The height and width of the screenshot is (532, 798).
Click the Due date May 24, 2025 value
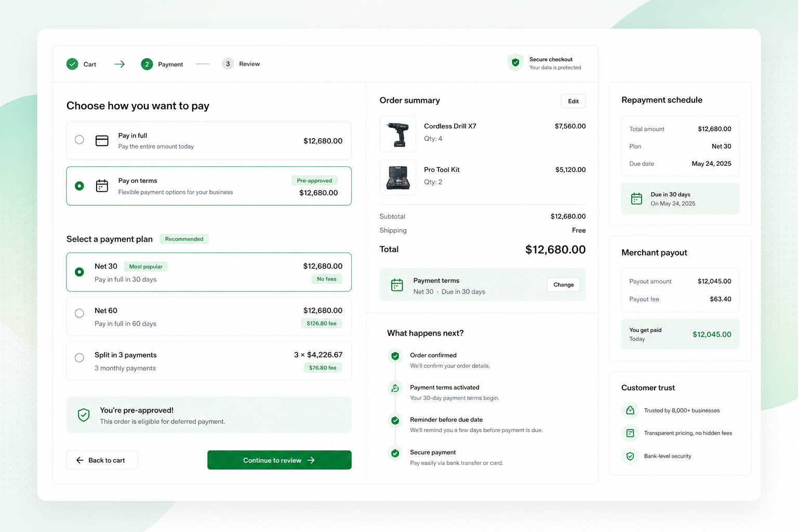(x=711, y=164)
